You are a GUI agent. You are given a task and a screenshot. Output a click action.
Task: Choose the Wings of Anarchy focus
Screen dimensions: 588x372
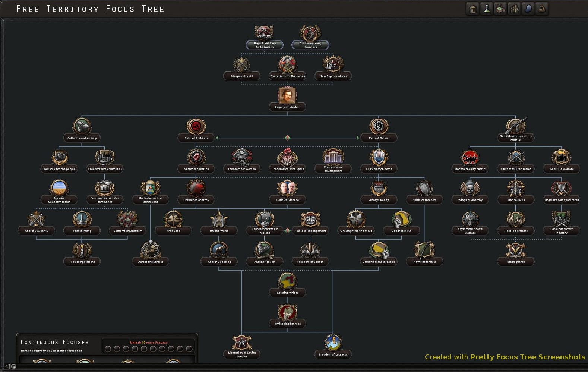point(470,192)
